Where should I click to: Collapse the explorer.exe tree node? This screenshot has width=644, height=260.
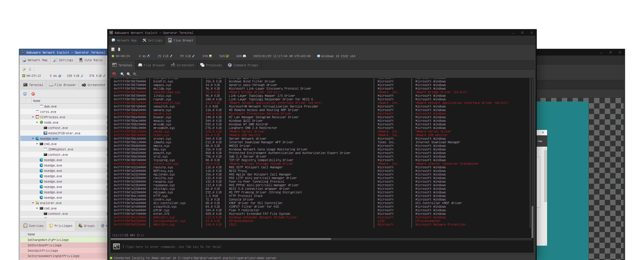[x=33, y=203]
